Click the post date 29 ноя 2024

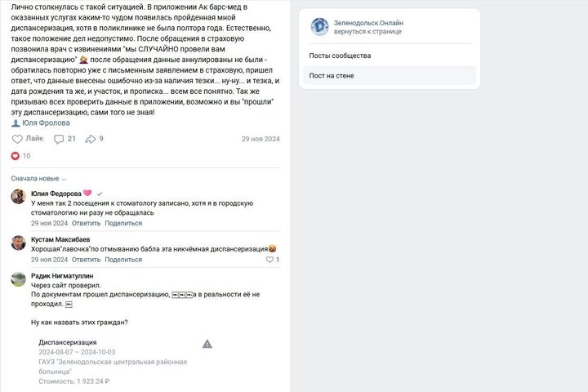[261, 140]
